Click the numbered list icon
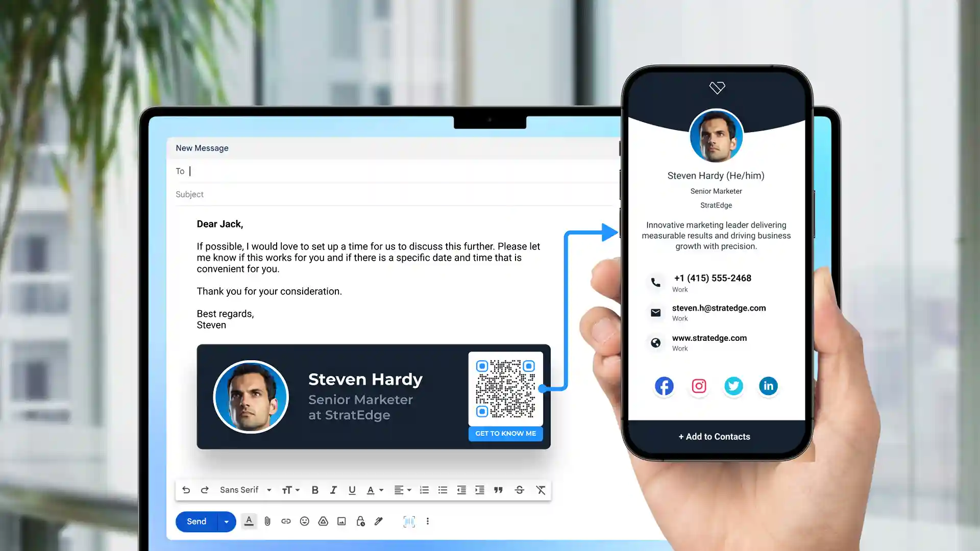This screenshot has height=551, width=980. click(424, 490)
